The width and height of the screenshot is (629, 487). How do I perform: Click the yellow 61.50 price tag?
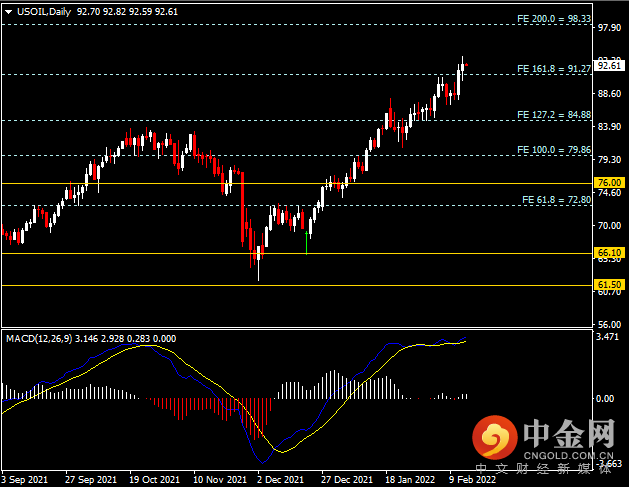(610, 285)
